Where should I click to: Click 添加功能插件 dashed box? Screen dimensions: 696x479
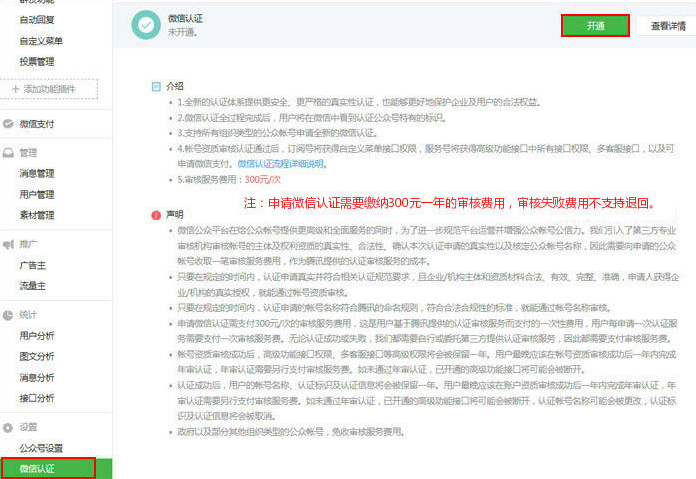[x=49, y=89]
